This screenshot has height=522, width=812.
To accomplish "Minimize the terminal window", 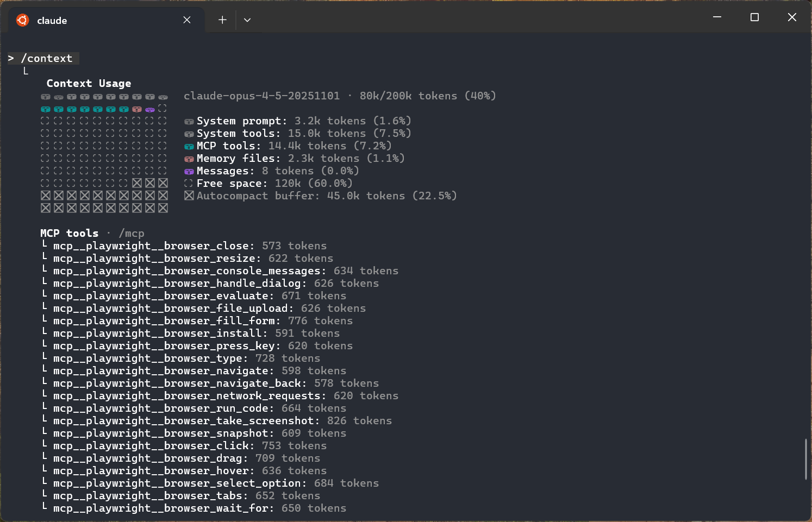I will [x=717, y=17].
